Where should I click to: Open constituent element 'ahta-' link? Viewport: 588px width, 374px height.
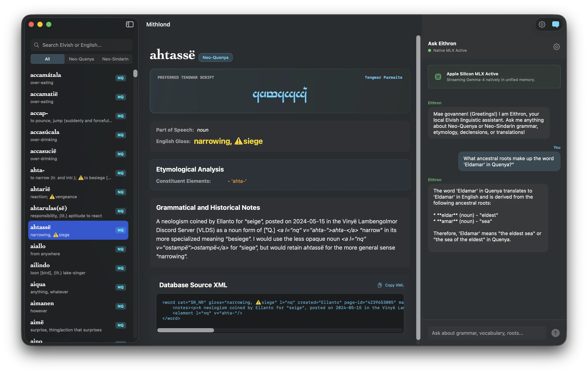[x=239, y=181]
